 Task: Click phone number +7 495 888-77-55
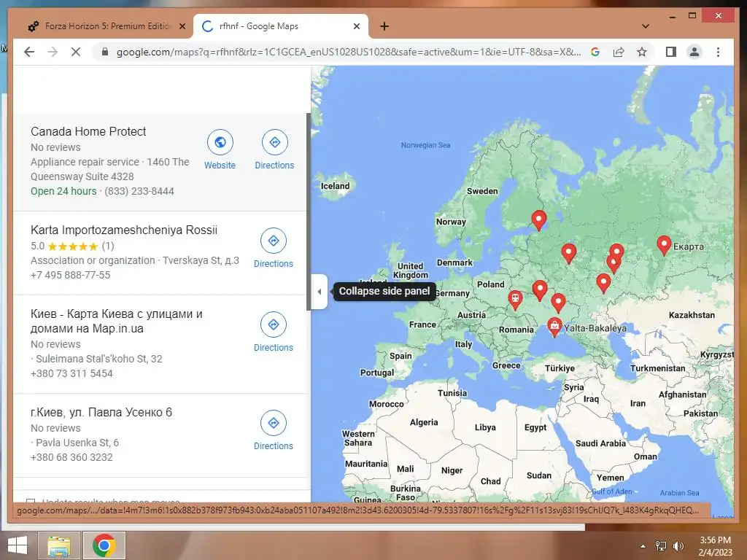pos(70,275)
